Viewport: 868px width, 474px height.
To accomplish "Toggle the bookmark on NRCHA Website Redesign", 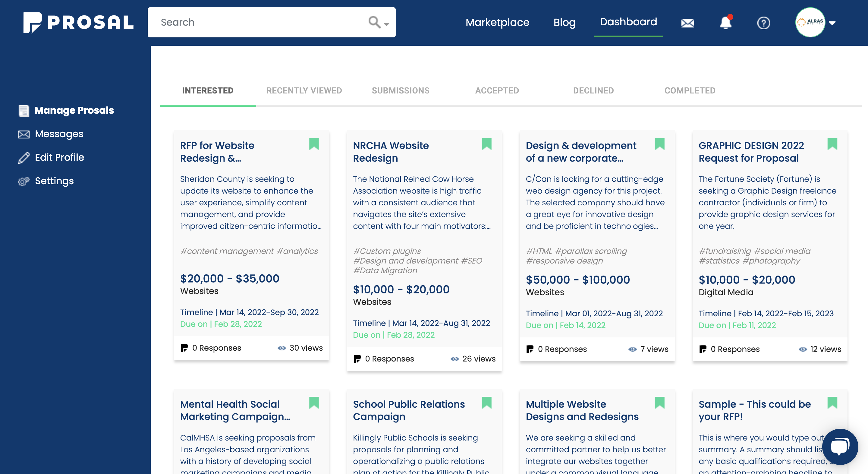I will [x=487, y=144].
